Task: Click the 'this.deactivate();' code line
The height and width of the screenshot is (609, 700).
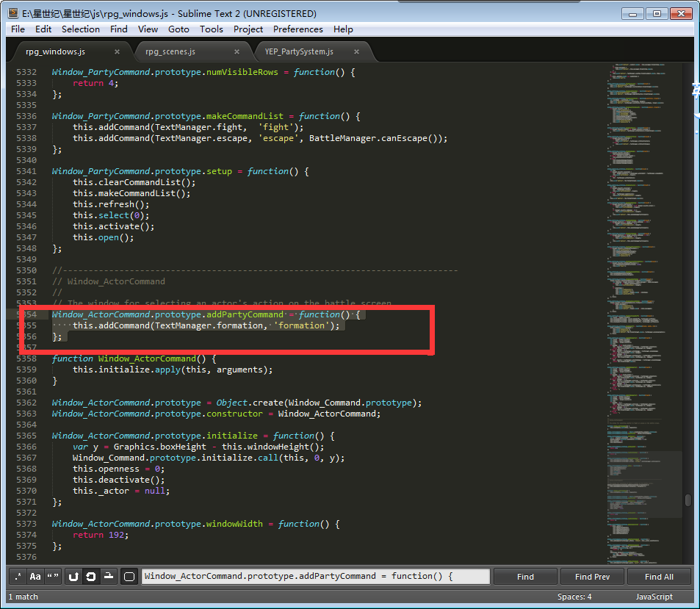Action: [119, 480]
